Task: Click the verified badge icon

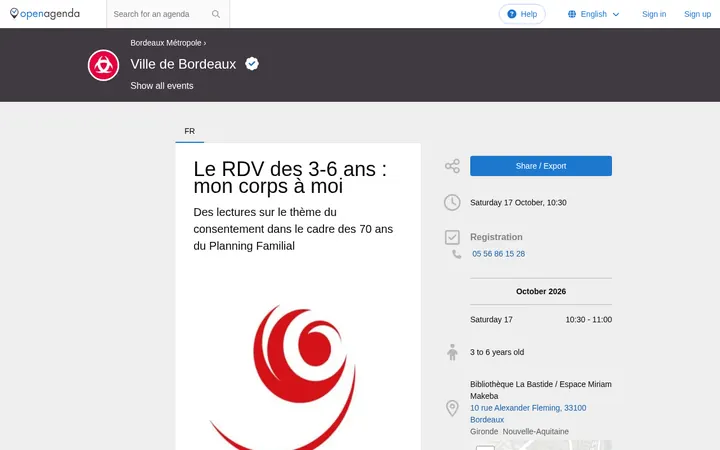Action: coord(252,63)
